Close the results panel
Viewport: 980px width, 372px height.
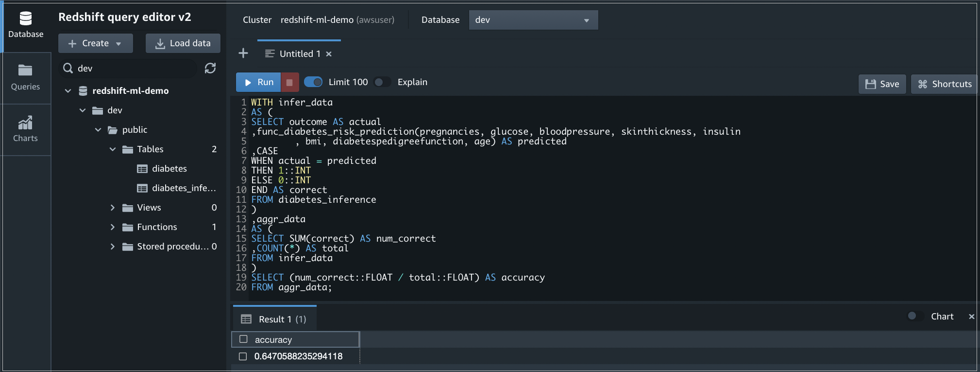pyautogui.click(x=971, y=317)
